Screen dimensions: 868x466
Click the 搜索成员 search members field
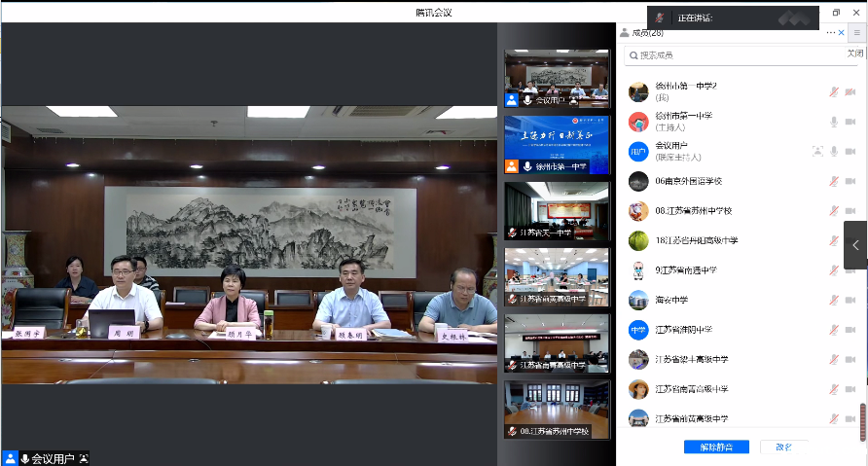730,55
